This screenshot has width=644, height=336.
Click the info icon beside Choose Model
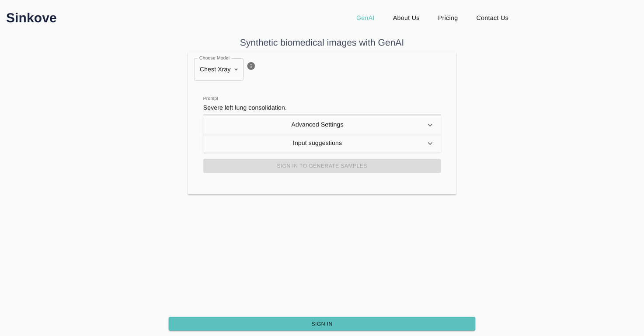pyautogui.click(x=251, y=66)
